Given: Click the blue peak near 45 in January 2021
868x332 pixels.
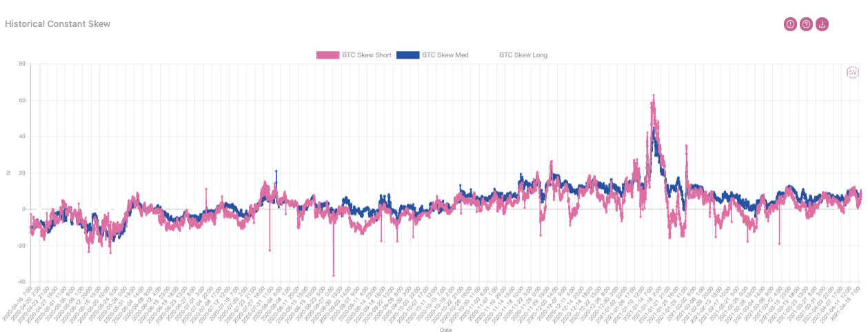Looking at the screenshot, I should coord(654,129).
